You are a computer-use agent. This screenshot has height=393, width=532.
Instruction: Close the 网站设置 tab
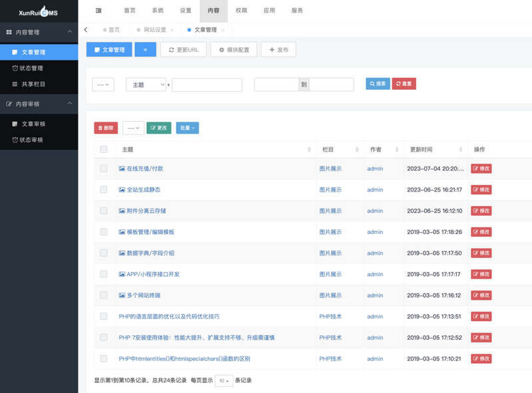[172, 30]
